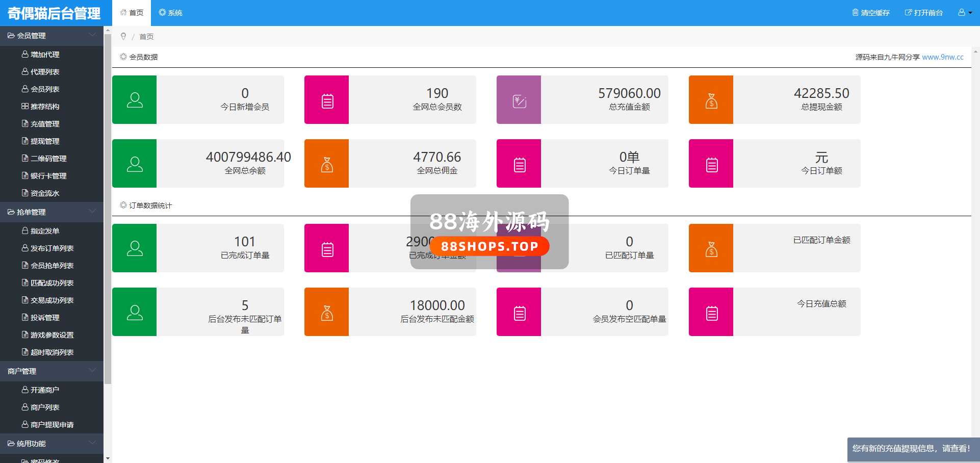Viewport: 980px width, 463px height.
Task: Select the 首页 top tab
Action: [x=132, y=13]
